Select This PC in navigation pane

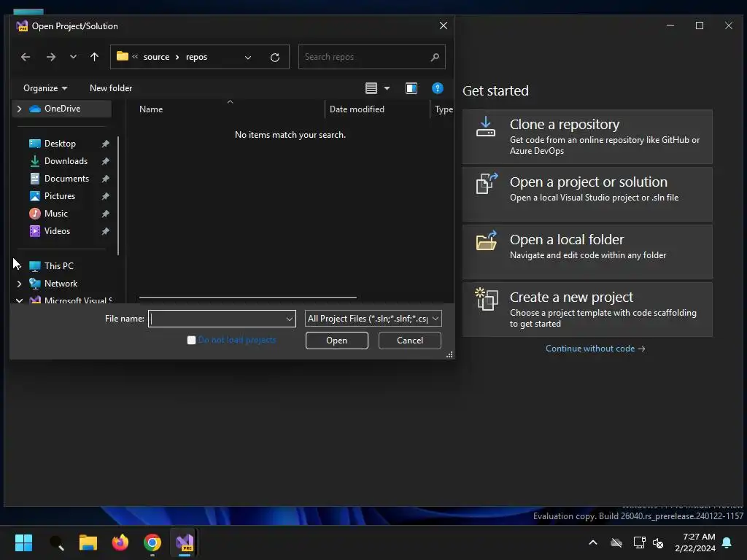click(x=58, y=265)
